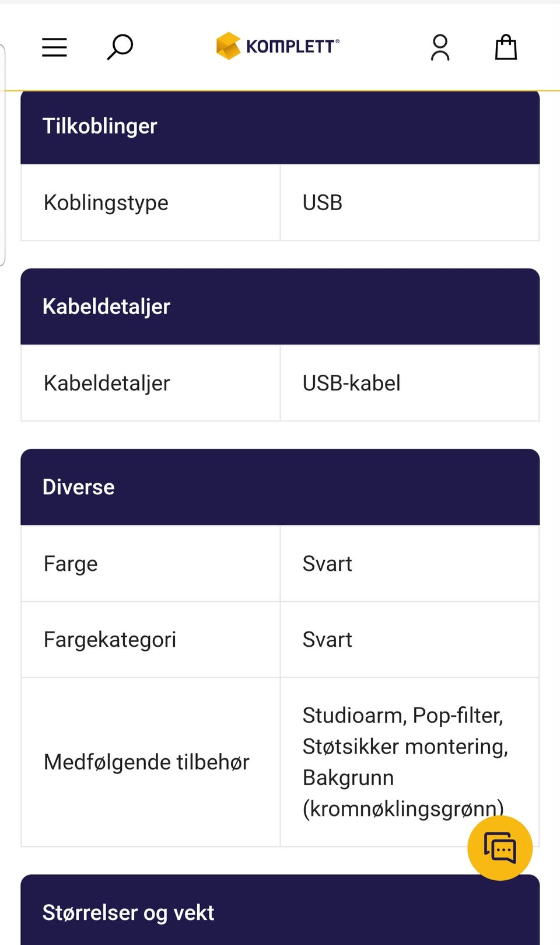Screen dimensions: 560x945
Task: Click the Svart value beside Farge
Action: click(327, 564)
